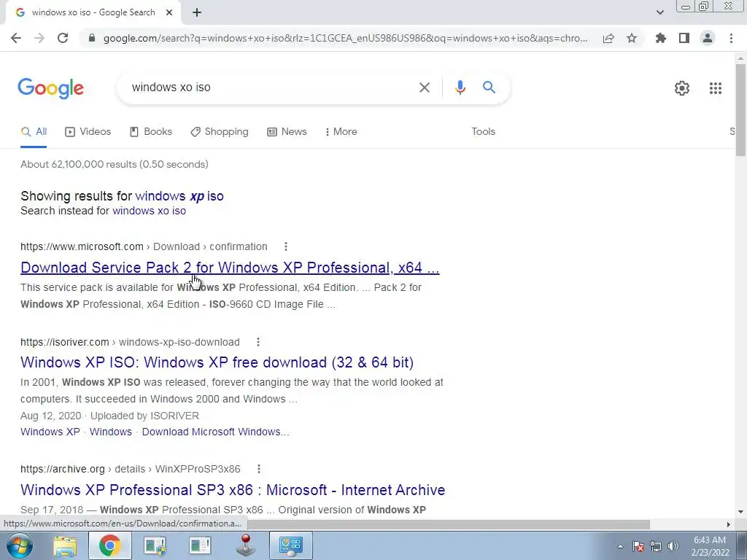Open Windows Explorer from the taskbar
This screenshot has height=560, width=747.
[x=65, y=545]
